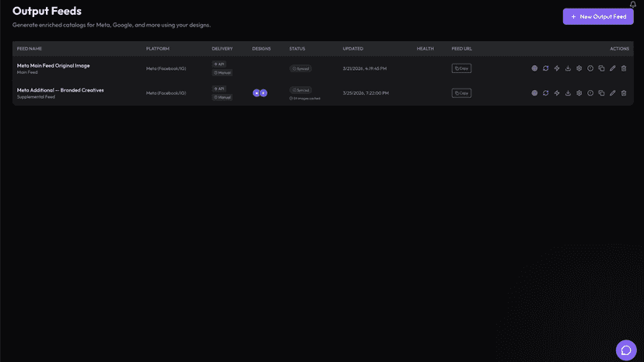Screen dimensions: 644x362
Task: Click the second purple design thumbnail
Action: [264, 93]
